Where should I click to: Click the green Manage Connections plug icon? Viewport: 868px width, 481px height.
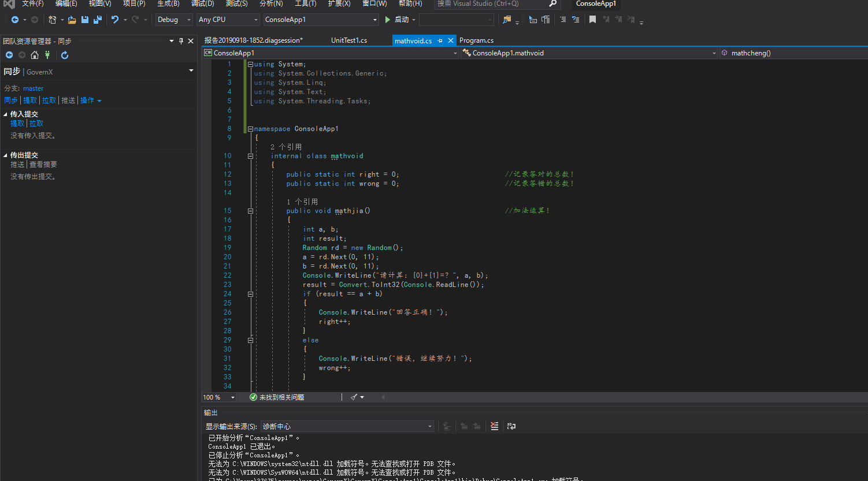coord(47,55)
